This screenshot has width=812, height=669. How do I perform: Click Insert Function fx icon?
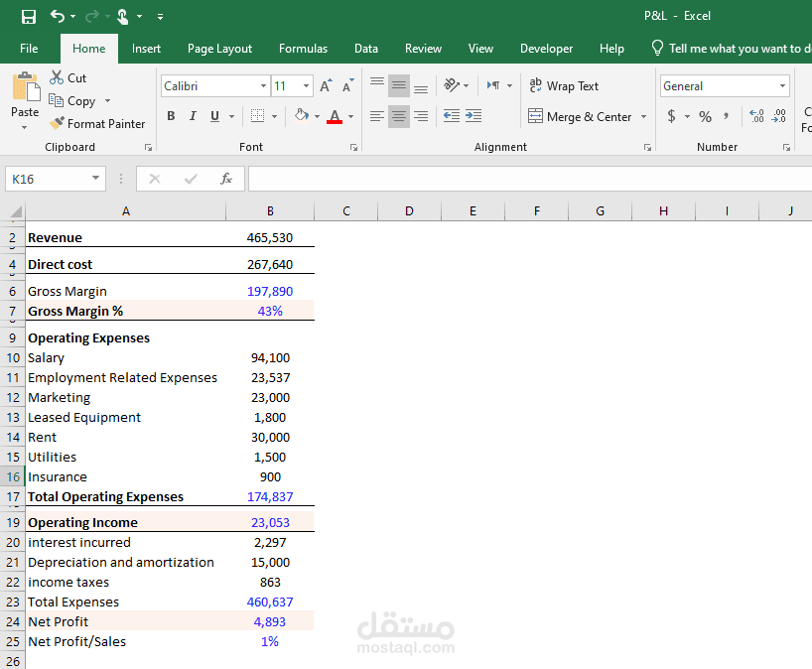[x=225, y=179]
